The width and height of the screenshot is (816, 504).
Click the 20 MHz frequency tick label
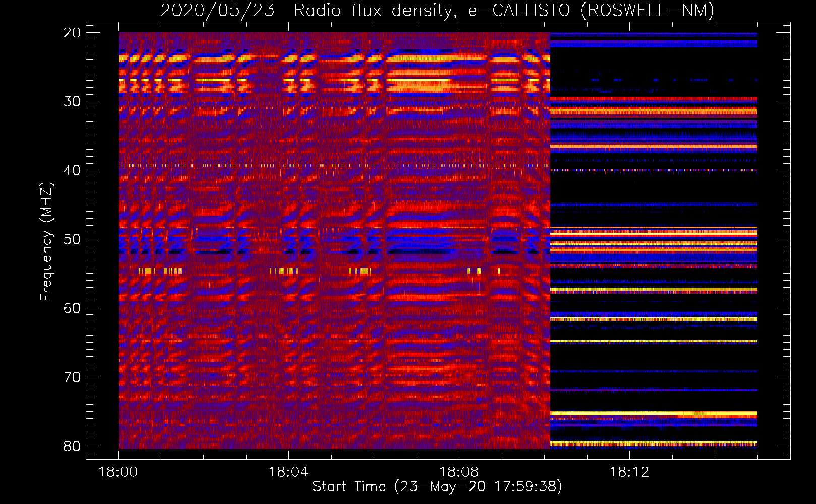[x=73, y=33]
